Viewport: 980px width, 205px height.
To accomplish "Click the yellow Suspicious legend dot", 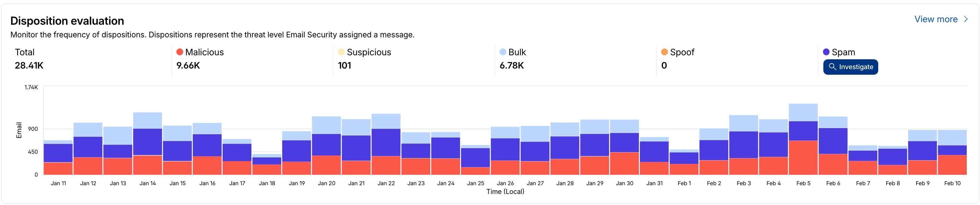I will (x=341, y=52).
